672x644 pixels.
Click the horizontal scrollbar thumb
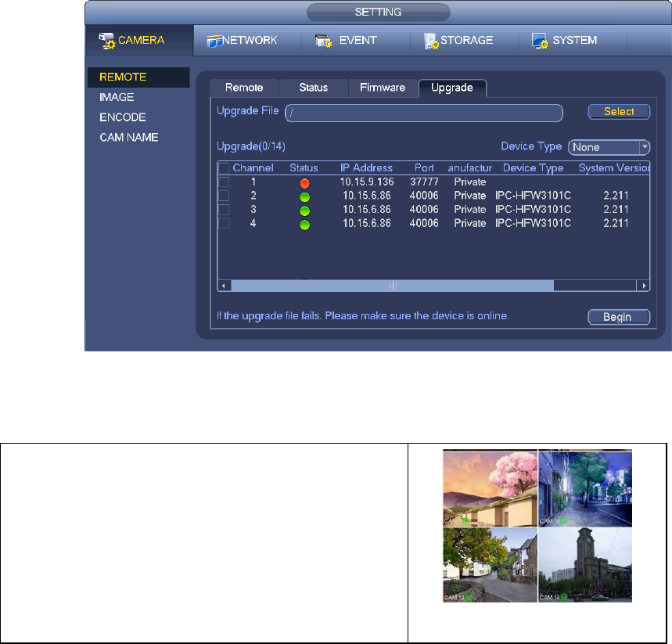coord(392,286)
